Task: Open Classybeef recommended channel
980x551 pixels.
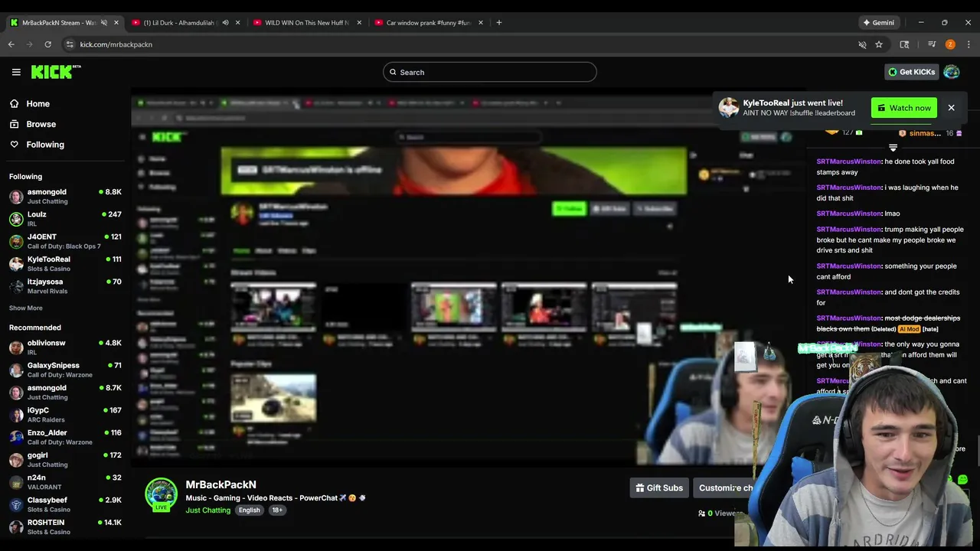Action: point(64,504)
